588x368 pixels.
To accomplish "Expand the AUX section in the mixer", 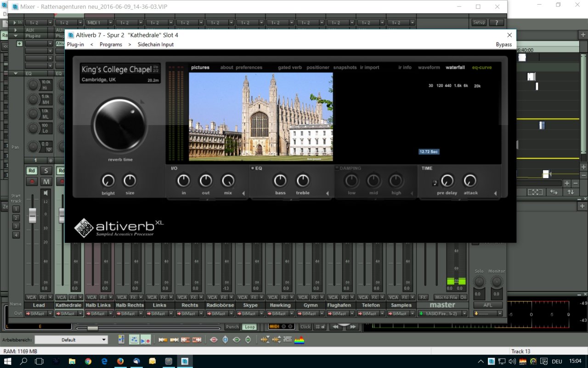I will click(x=16, y=30).
